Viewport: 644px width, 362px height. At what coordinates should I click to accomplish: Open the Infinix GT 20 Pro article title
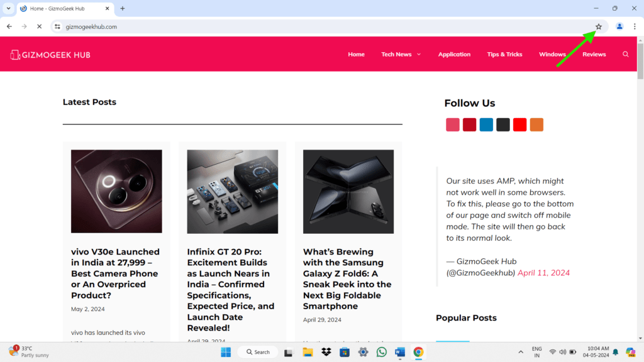click(x=231, y=290)
